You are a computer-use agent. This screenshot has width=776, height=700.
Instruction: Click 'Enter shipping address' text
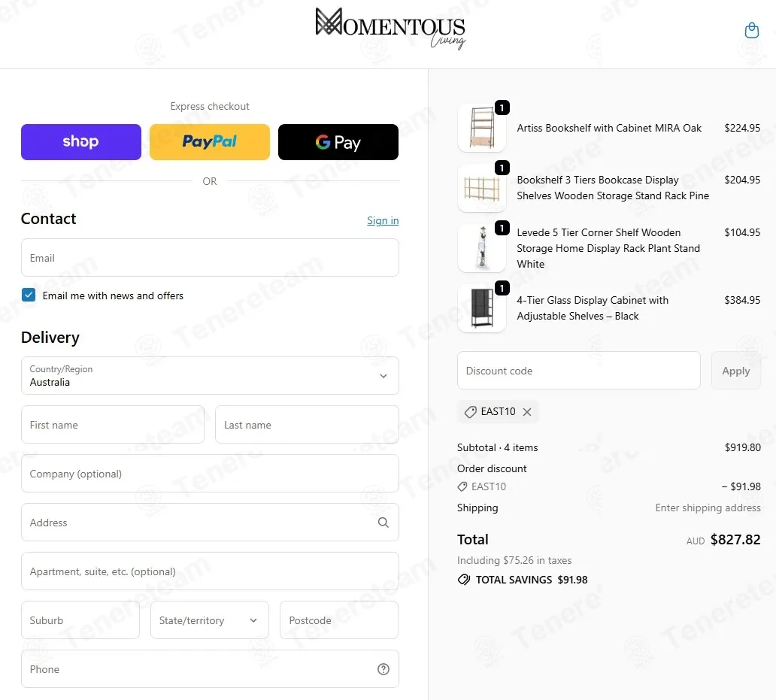[708, 508]
